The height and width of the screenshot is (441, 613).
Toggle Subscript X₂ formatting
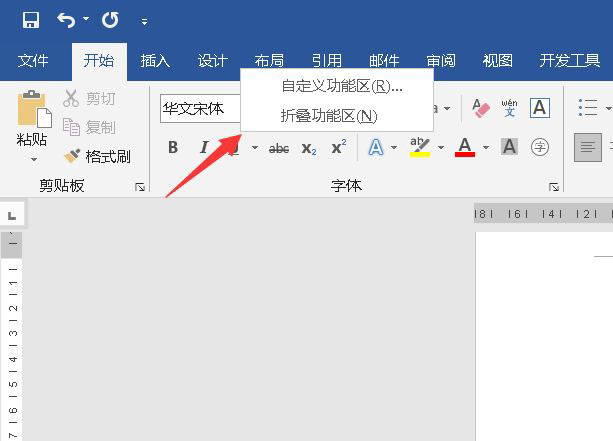pyautogui.click(x=309, y=149)
